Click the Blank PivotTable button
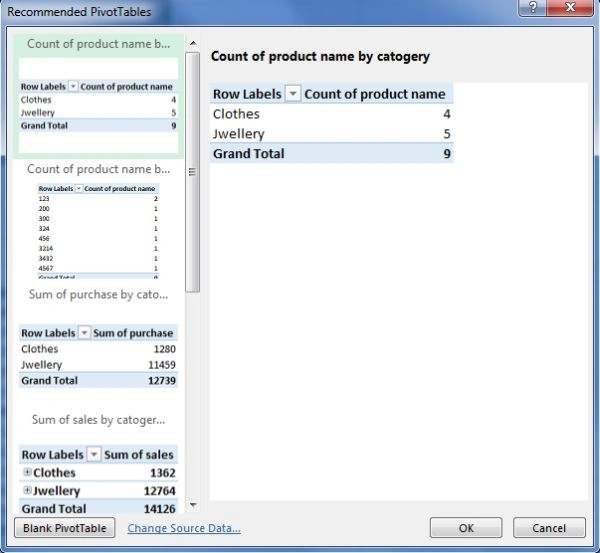Screen dimensions: 600x553 [65, 528]
